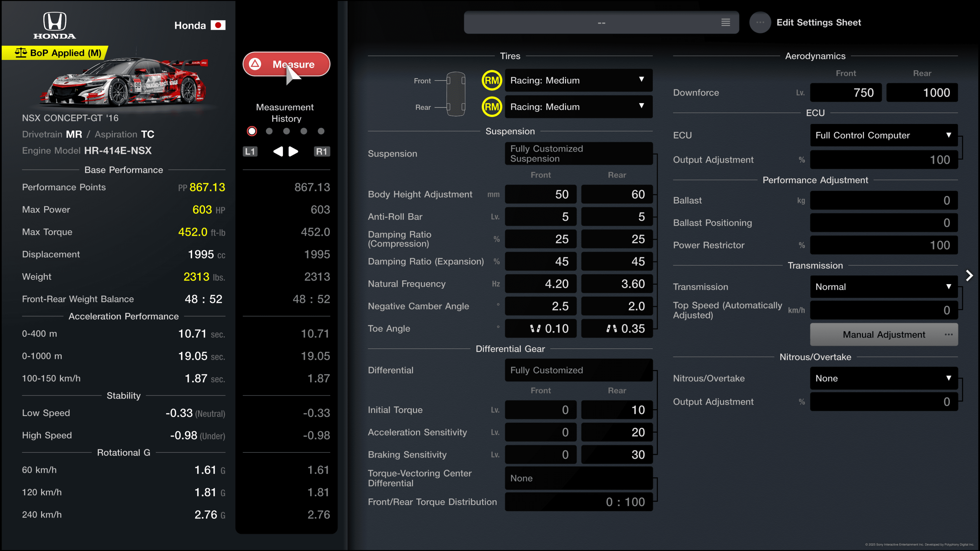Edit front Damping Ratio Compression value
The width and height of the screenshot is (980, 551).
point(541,239)
